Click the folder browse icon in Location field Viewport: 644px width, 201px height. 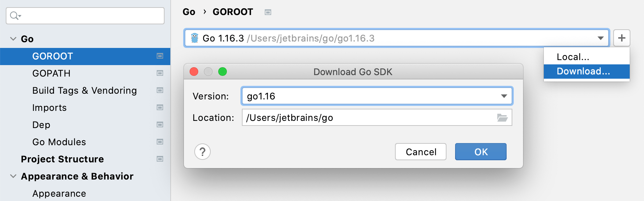pos(502,118)
